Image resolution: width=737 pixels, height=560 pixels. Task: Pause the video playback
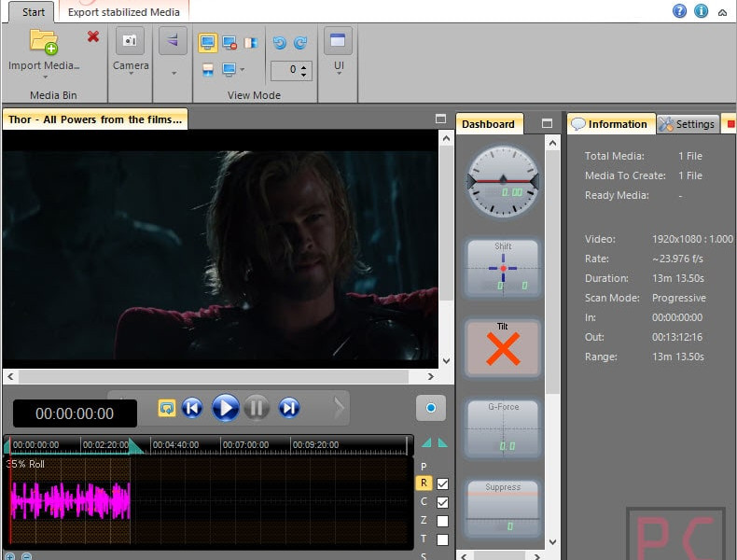(257, 408)
